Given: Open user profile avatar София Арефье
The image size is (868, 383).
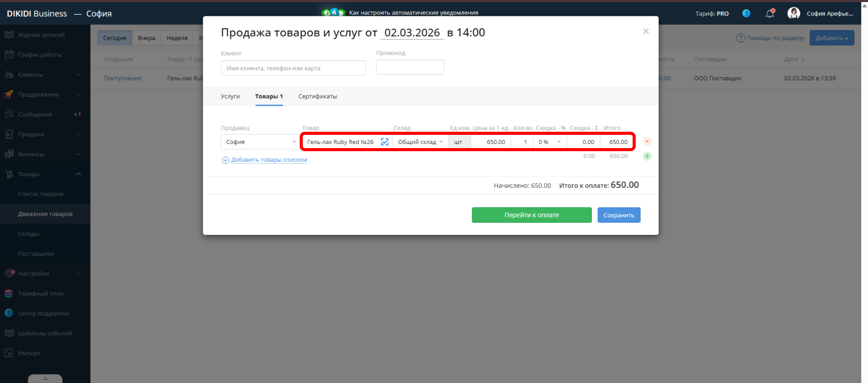Looking at the screenshot, I should click(x=793, y=13).
